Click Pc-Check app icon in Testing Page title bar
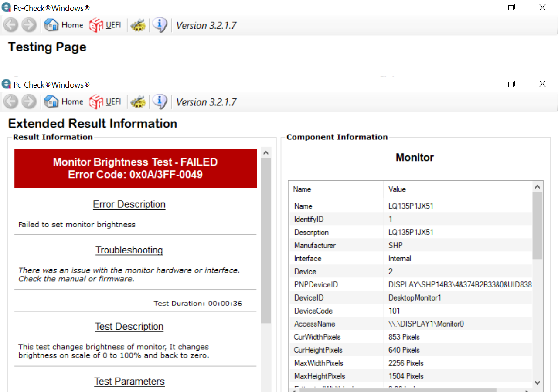The image size is (558, 392). 7,7
